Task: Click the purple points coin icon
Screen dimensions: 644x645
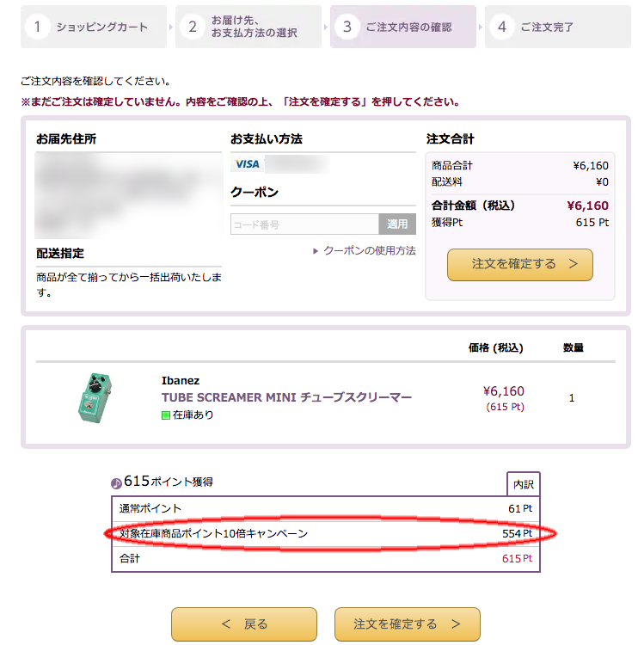Action: pos(116,483)
